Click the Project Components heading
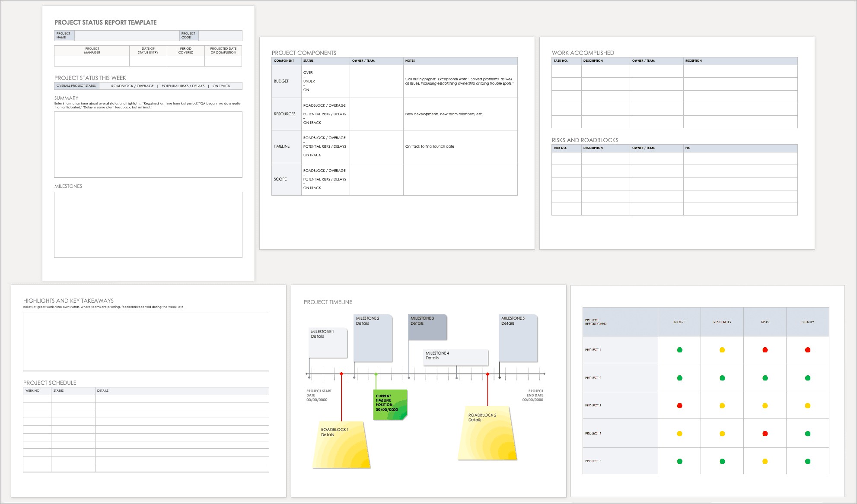 point(304,53)
